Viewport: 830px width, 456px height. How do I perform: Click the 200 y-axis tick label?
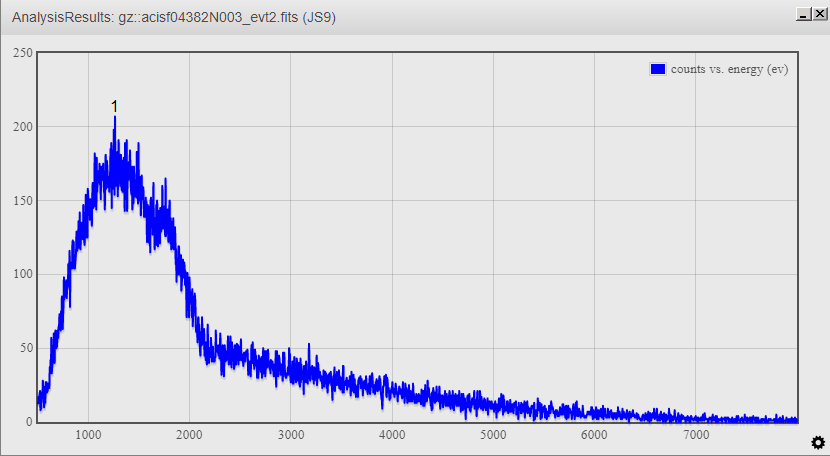(x=22, y=127)
